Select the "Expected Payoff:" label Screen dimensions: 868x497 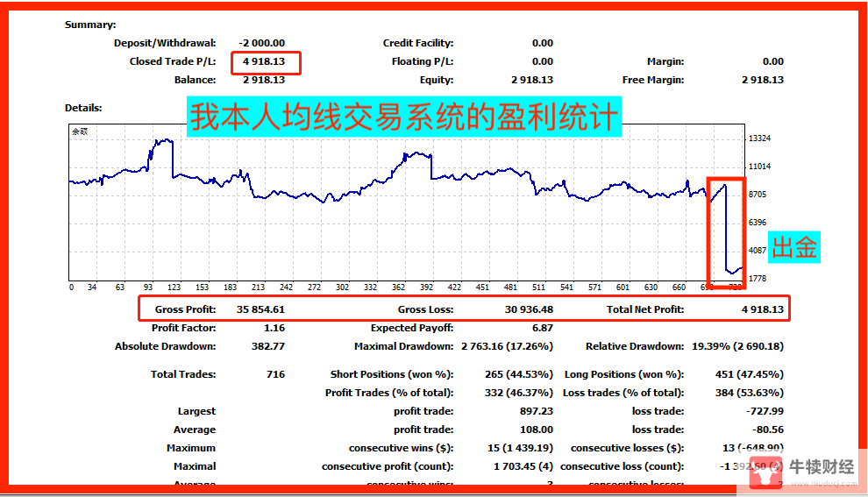[x=412, y=328]
